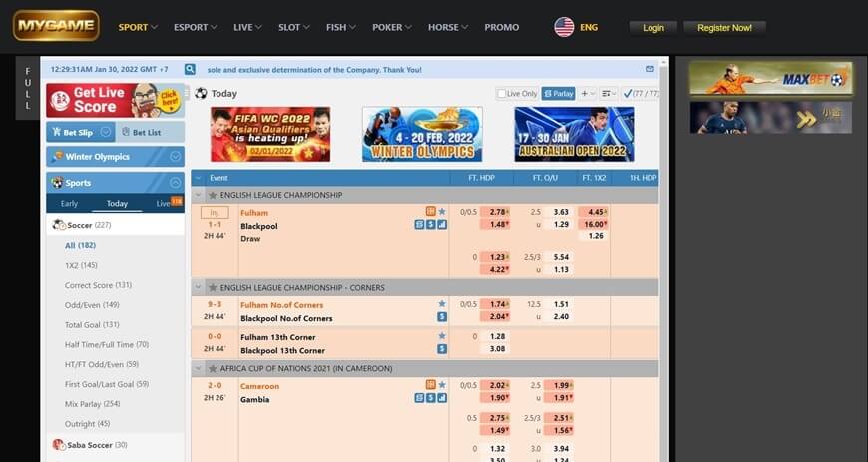Open the SPORT menu dropdown
Screen dimensions: 868x462
click(x=138, y=27)
